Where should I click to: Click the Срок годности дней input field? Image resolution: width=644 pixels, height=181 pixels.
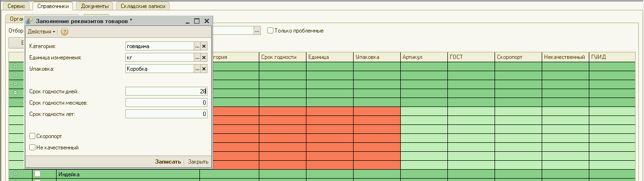coord(166,91)
